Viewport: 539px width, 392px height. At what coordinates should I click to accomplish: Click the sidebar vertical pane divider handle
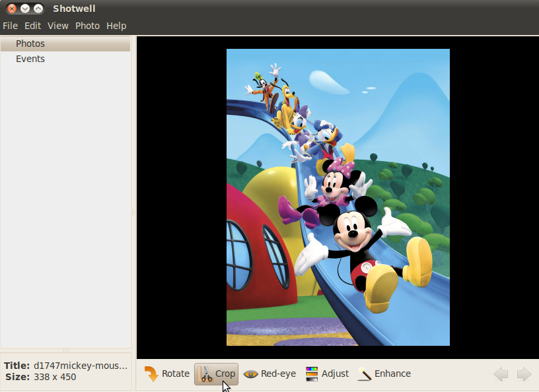pyautogui.click(x=133, y=213)
